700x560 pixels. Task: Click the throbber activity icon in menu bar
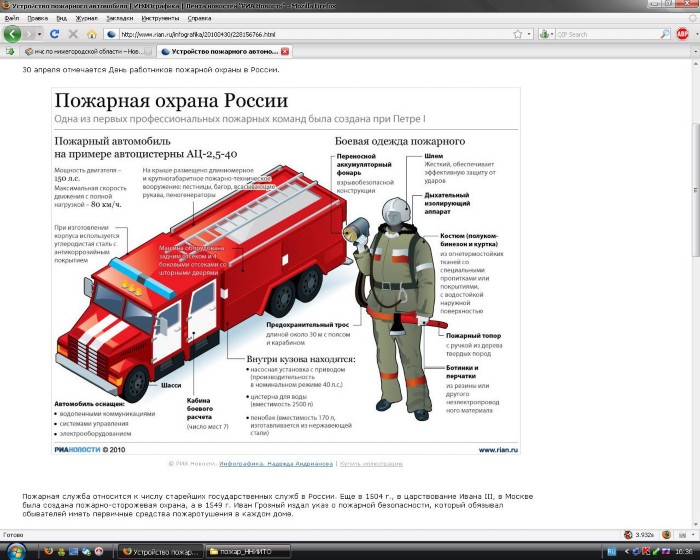693,18
